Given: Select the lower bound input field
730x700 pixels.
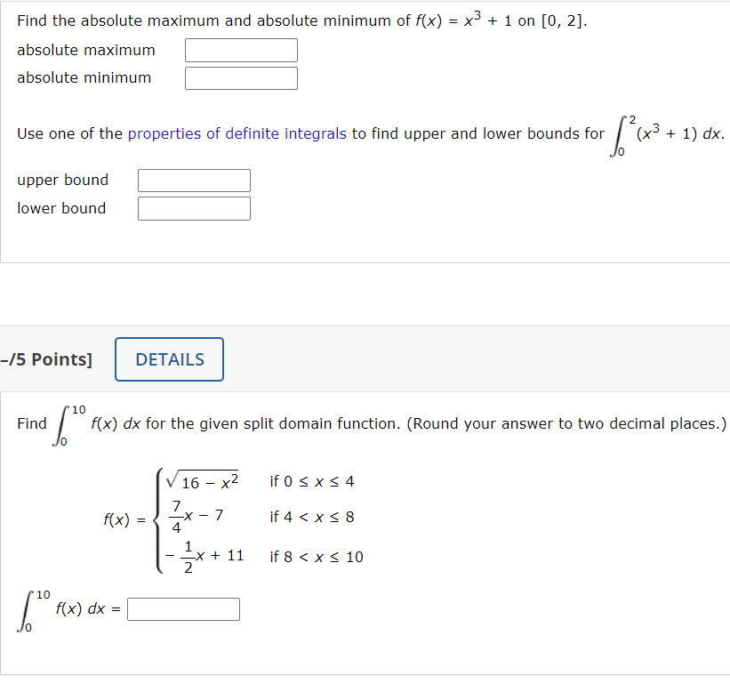Looking at the screenshot, I should [x=193, y=207].
